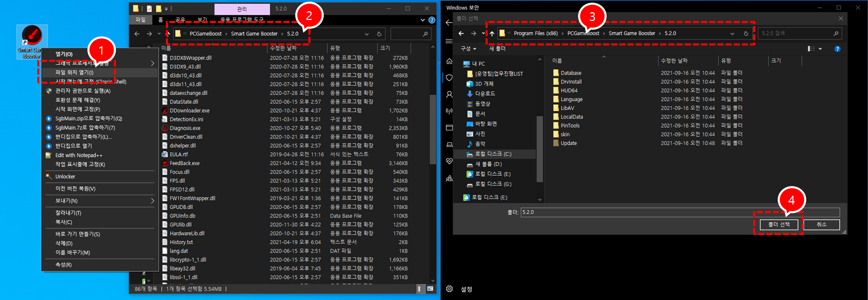Open Windows Security firewall network icon
868x300 pixels.
[449, 111]
